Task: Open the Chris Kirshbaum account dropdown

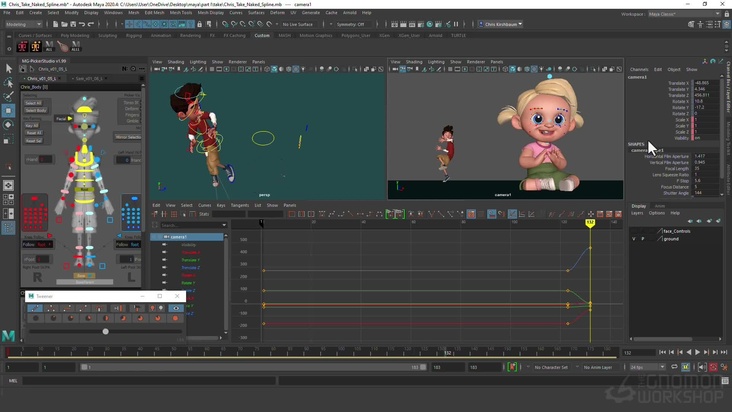Action: [500, 24]
